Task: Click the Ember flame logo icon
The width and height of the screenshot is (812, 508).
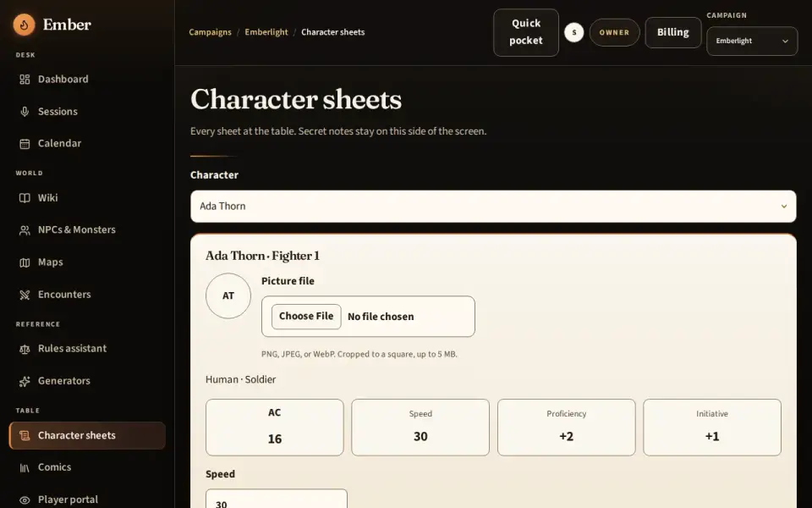Action: (x=24, y=25)
